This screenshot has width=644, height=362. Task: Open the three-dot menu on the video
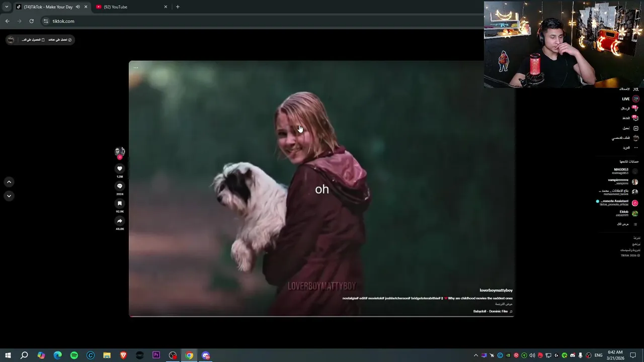136,67
